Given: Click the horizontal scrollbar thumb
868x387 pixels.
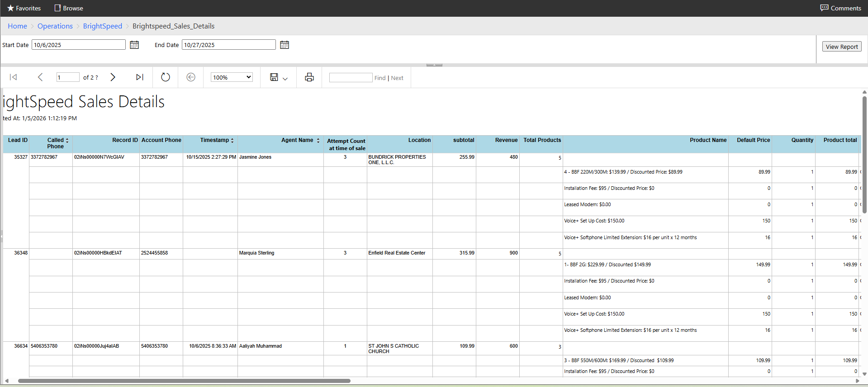Looking at the screenshot, I should (184, 381).
